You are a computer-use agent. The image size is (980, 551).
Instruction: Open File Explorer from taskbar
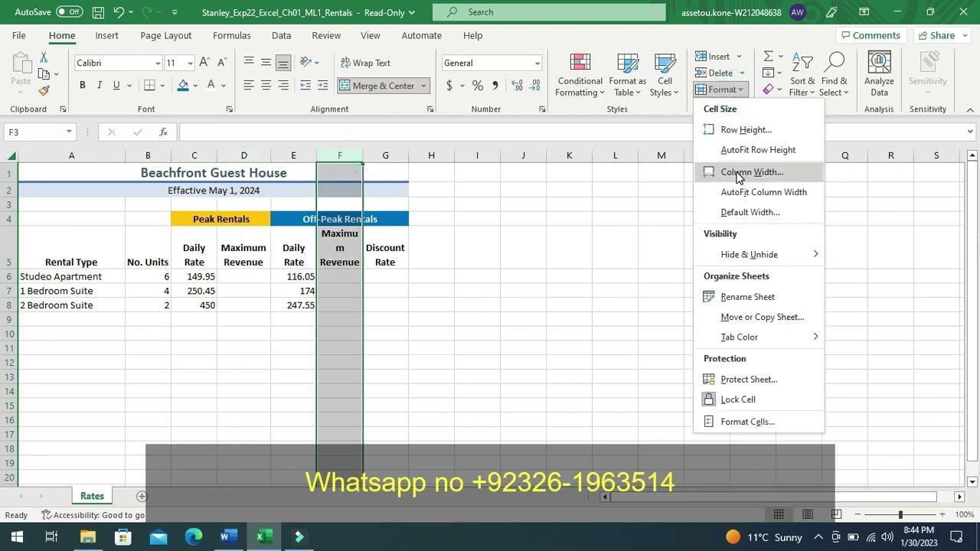[87, 536]
